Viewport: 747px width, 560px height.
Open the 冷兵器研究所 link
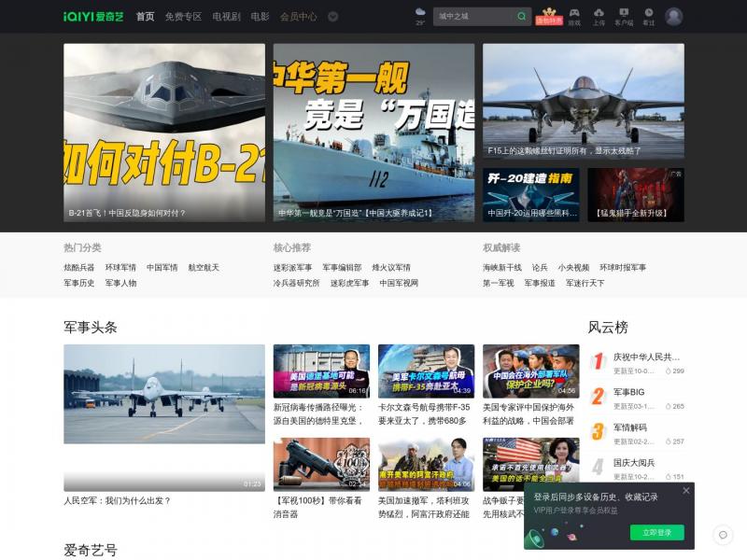point(296,283)
